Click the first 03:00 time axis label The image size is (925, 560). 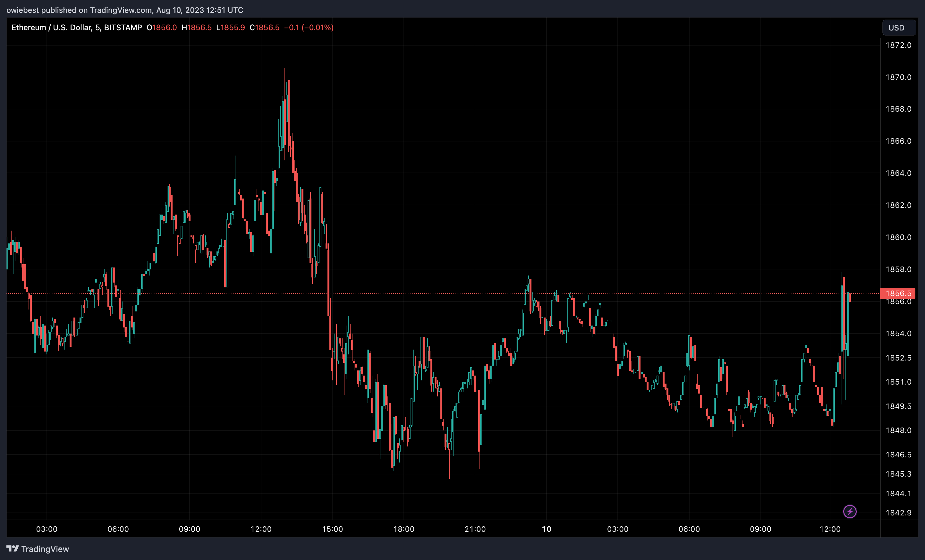click(x=47, y=529)
